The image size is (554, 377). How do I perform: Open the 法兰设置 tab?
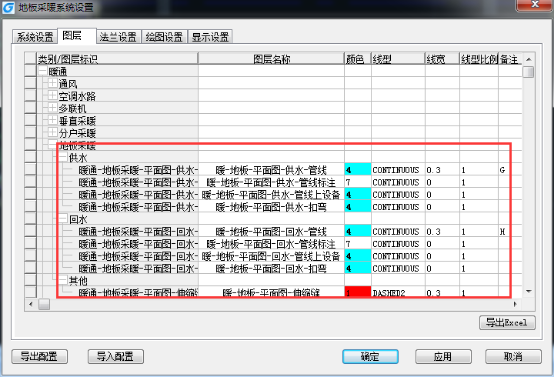[118, 37]
